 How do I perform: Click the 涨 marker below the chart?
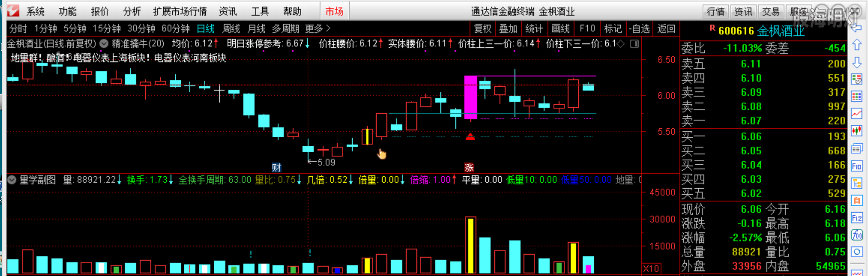click(x=469, y=168)
